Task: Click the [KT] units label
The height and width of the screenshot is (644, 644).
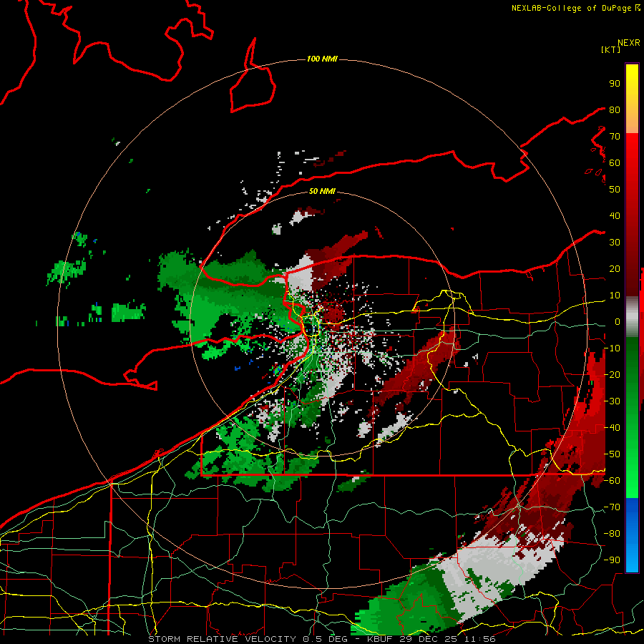Action: pos(610,49)
